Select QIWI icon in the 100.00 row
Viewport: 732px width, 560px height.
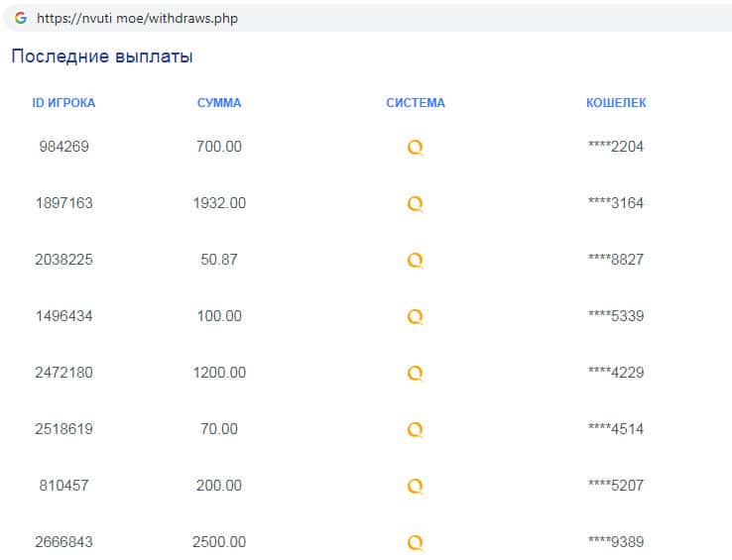(x=416, y=317)
